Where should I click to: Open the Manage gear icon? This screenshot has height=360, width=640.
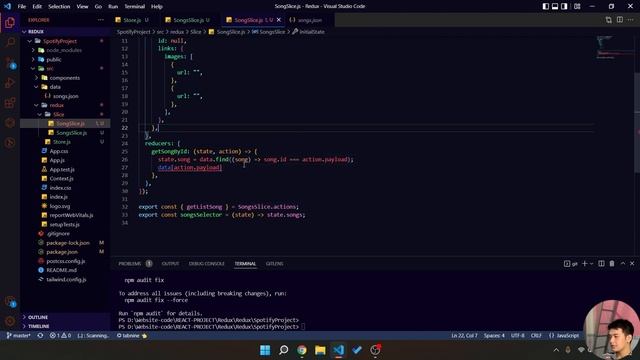point(10,321)
